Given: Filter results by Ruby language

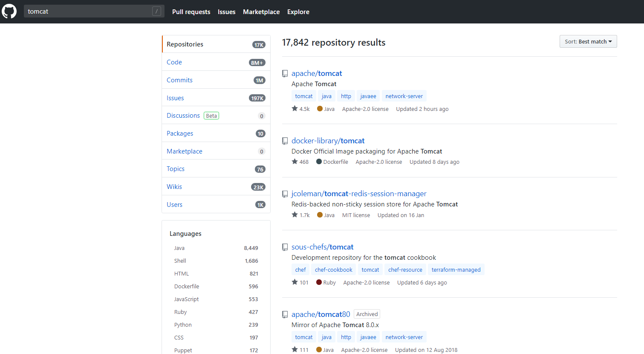Looking at the screenshot, I should [x=216, y=312].
